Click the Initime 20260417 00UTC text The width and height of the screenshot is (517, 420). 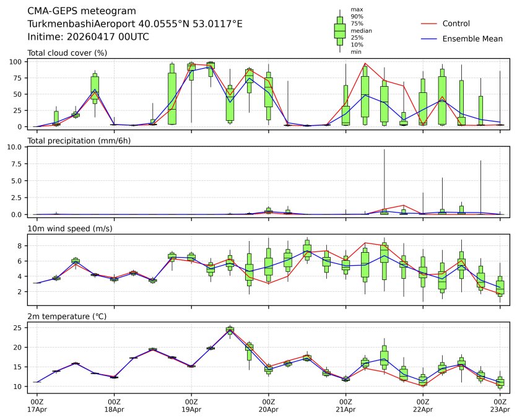coord(88,37)
